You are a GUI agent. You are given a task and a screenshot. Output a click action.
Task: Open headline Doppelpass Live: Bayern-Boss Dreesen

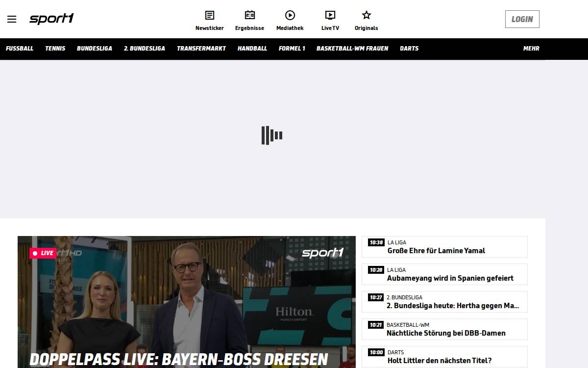(179, 359)
